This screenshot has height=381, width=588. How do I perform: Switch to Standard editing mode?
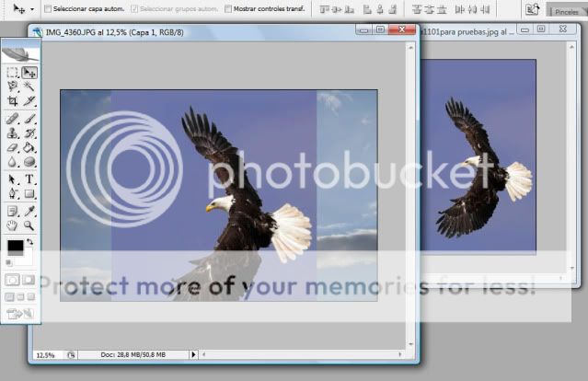click(12, 280)
